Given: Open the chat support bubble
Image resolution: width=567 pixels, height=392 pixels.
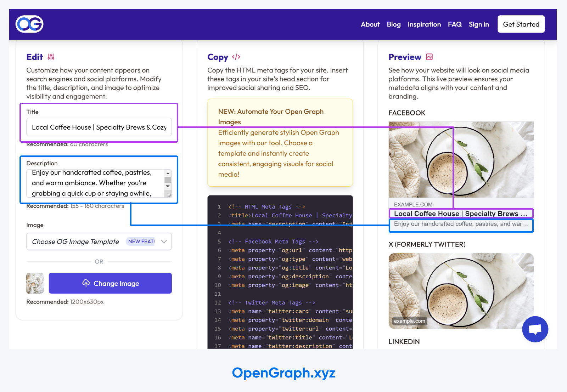Looking at the screenshot, I should [535, 329].
